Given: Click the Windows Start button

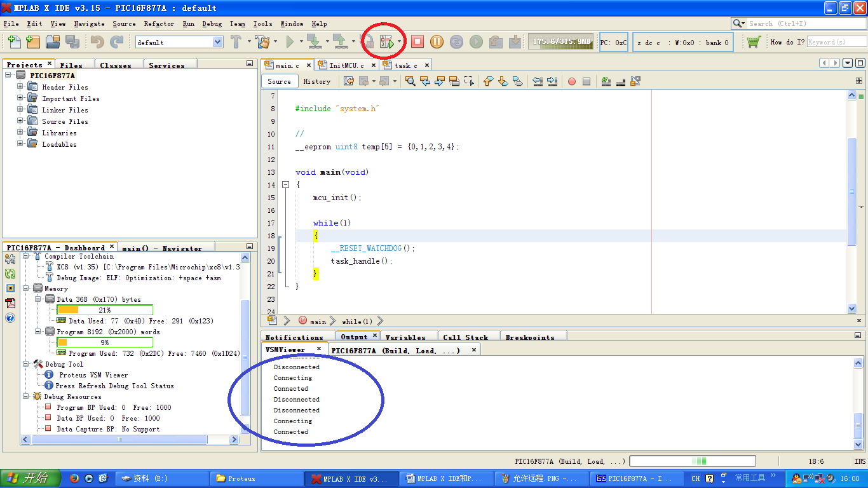Looking at the screenshot, I should click(x=30, y=478).
